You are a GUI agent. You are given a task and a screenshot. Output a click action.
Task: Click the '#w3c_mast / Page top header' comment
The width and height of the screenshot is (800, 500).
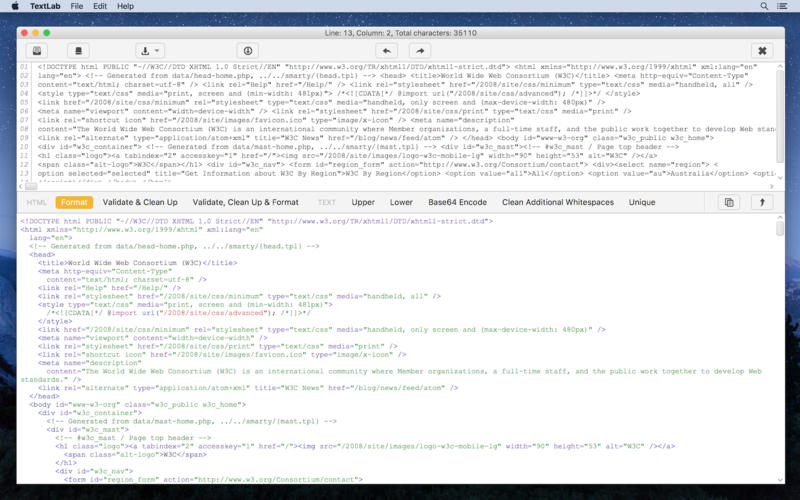click(133, 438)
